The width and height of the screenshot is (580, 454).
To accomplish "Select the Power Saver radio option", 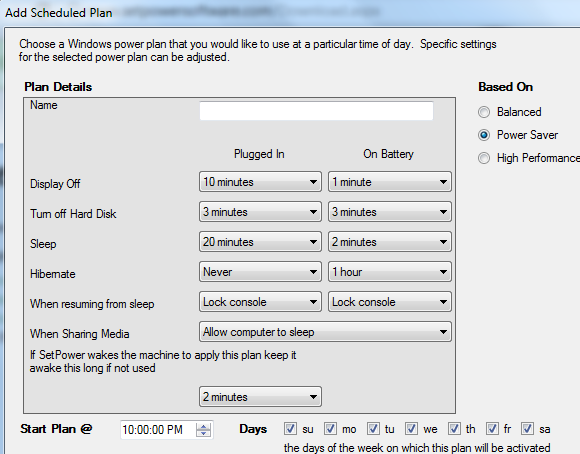I will [x=484, y=135].
